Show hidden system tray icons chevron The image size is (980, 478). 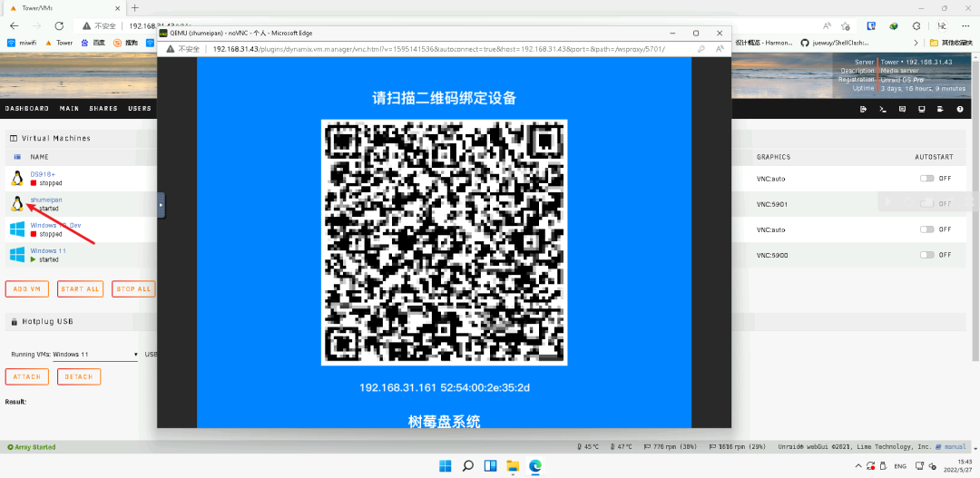point(857,466)
